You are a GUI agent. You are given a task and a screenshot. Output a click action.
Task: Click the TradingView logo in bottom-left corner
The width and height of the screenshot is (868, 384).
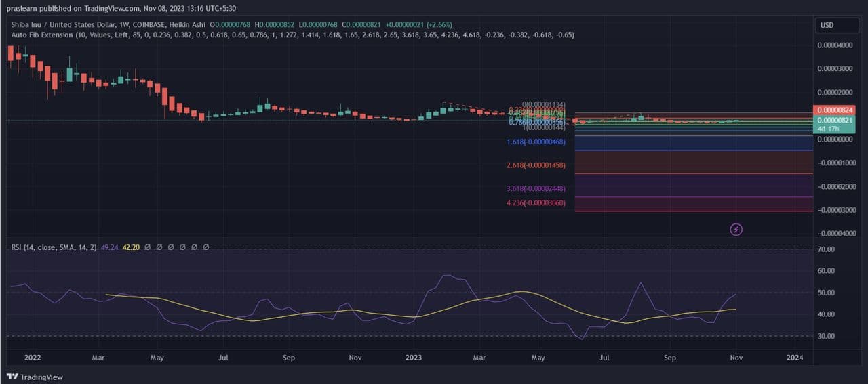(x=35, y=377)
